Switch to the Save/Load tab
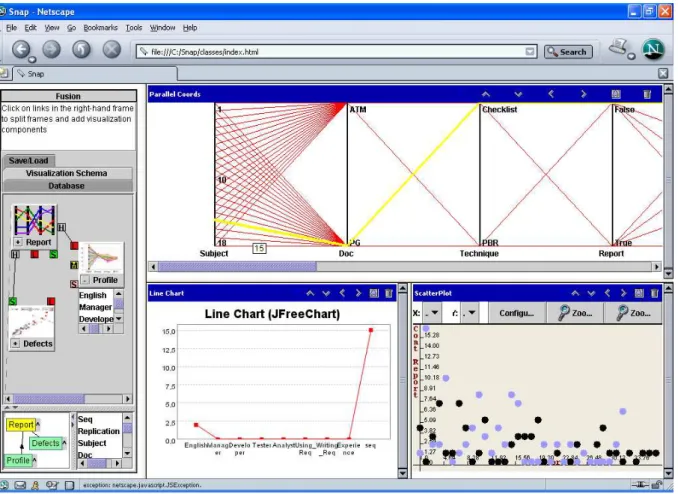Screen dimensions: 678x494 (29, 160)
